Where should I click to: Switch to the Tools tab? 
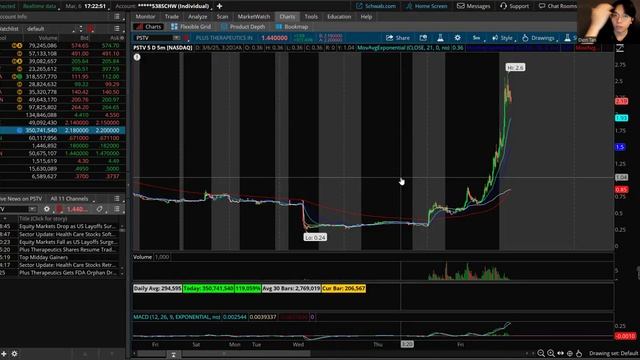coord(311,17)
